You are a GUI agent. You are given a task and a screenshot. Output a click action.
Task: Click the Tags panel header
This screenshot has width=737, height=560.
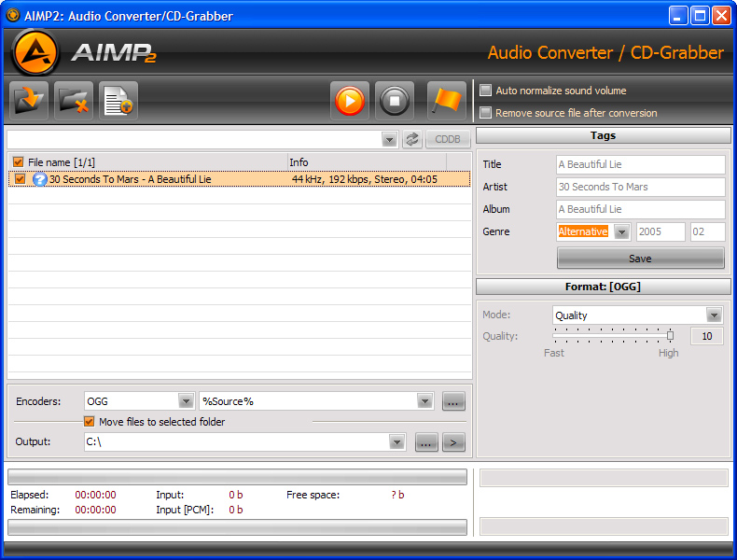point(603,135)
